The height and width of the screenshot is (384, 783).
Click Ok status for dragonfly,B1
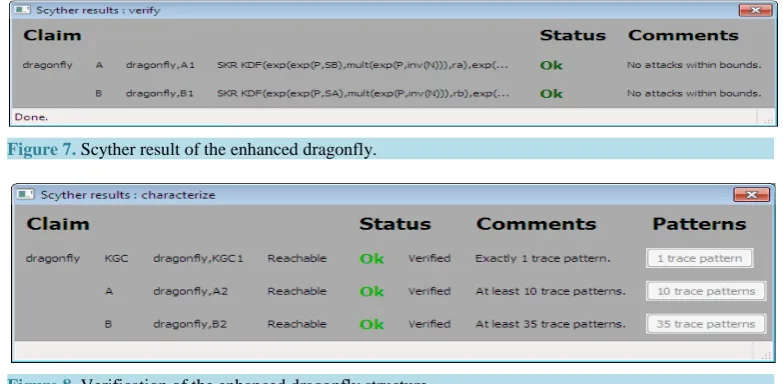(x=551, y=94)
